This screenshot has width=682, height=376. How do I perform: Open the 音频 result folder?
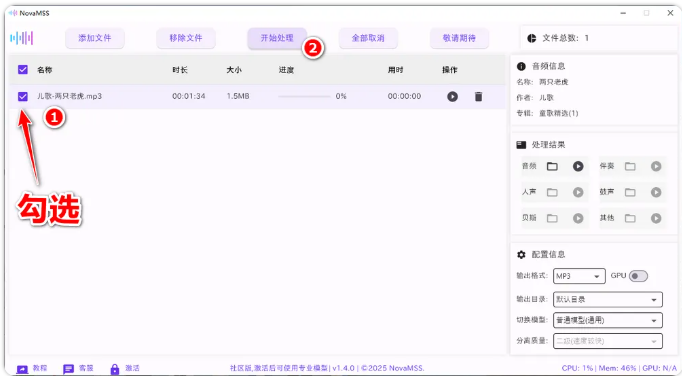click(x=552, y=166)
